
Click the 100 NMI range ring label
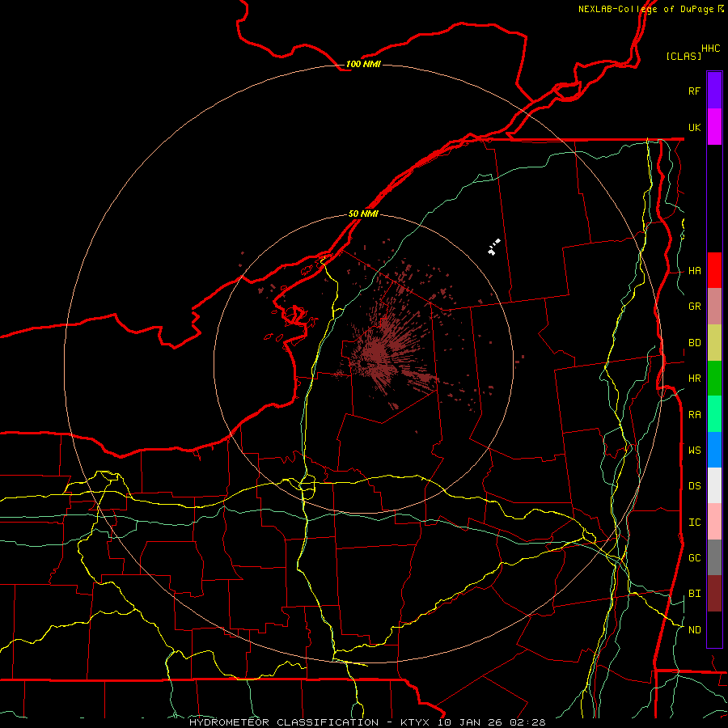363,64
